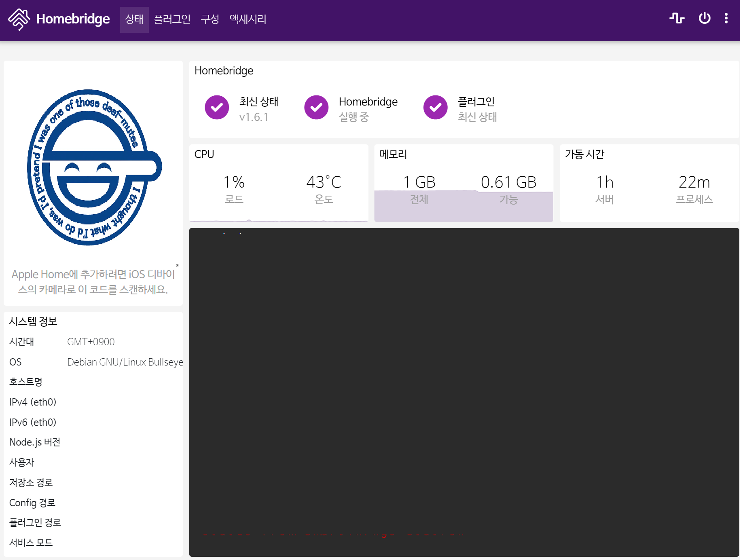Switch to the 상태 tab
The image size is (745, 560).
(134, 19)
